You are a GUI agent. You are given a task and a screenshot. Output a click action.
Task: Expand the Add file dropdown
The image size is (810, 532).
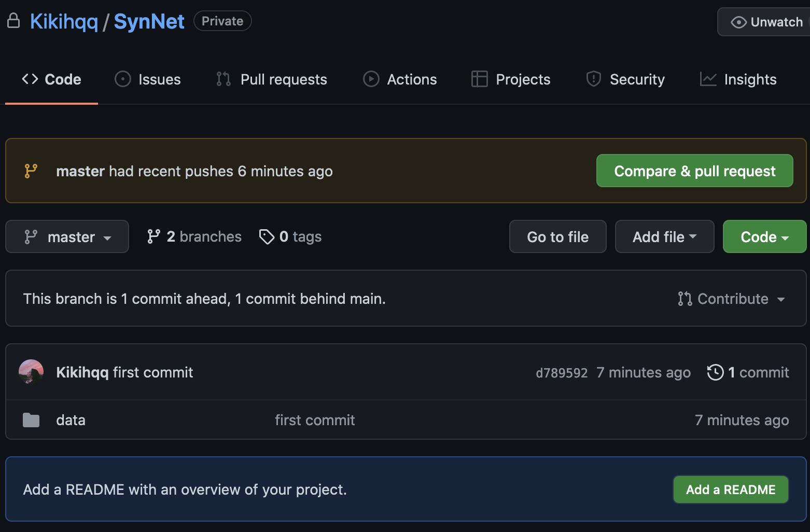tap(664, 236)
